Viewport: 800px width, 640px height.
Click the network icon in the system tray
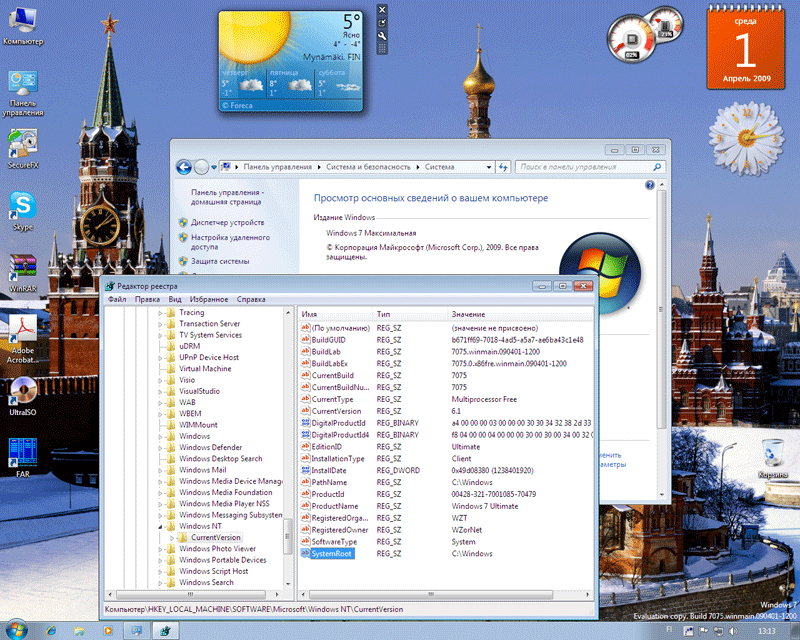point(718,631)
